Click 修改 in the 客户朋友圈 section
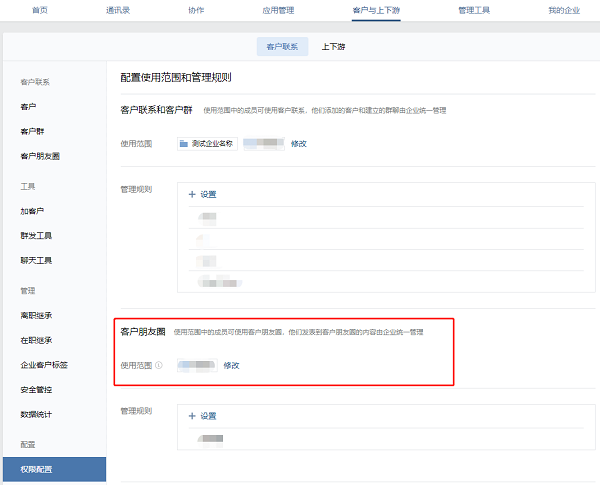This screenshot has height=485, width=600. (x=231, y=365)
